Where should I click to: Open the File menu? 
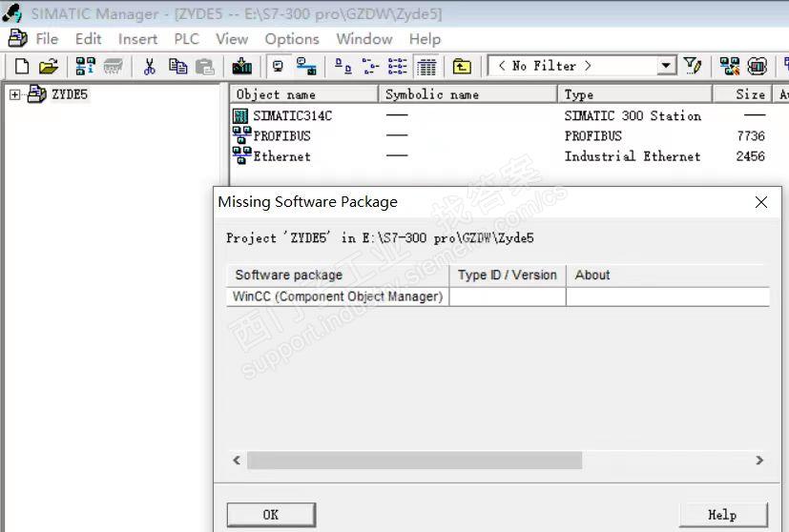pyautogui.click(x=47, y=39)
